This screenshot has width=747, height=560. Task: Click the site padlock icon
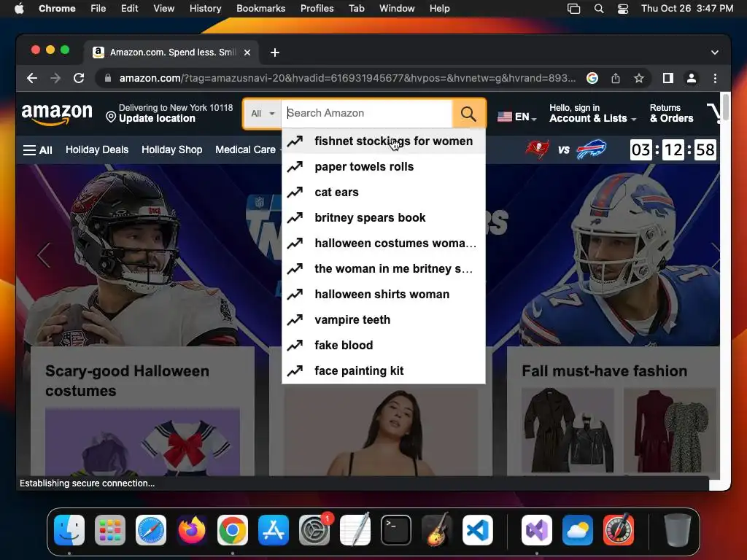tap(108, 78)
